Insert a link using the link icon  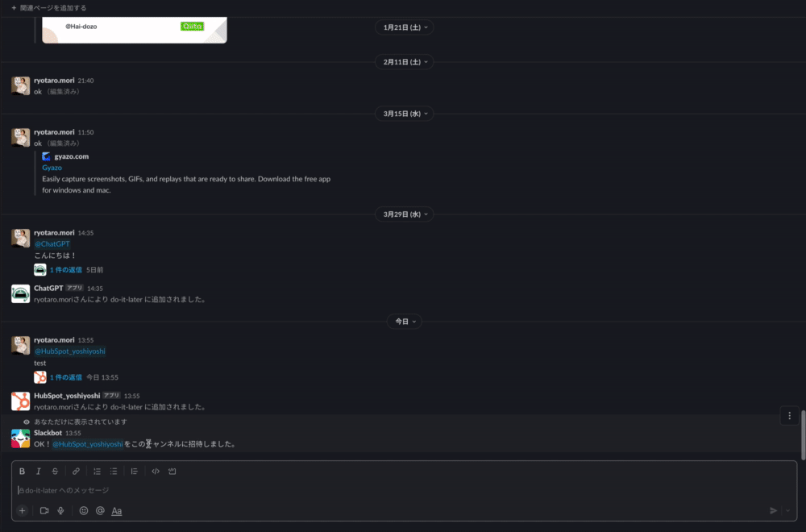[x=76, y=471]
